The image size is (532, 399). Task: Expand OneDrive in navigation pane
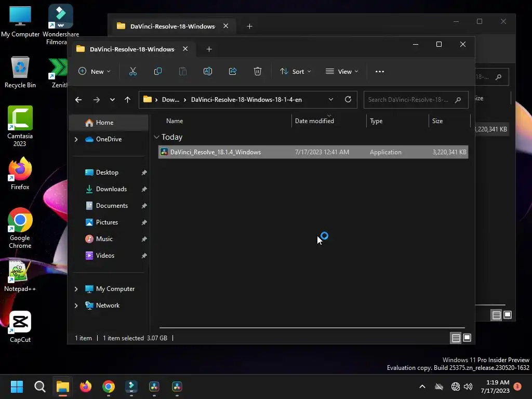[76, 139]
